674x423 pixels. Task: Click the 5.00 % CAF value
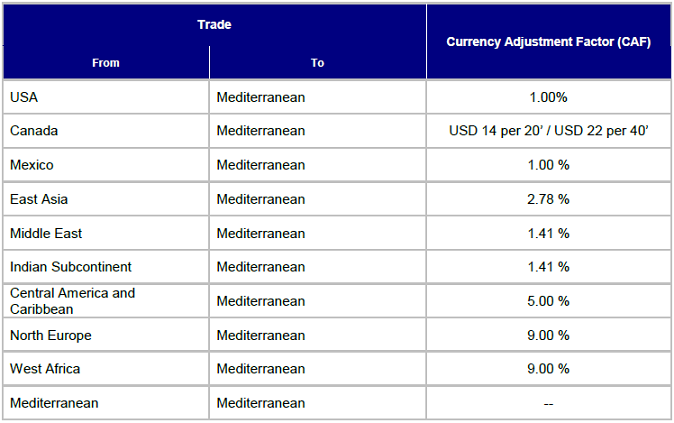[548, 301]
